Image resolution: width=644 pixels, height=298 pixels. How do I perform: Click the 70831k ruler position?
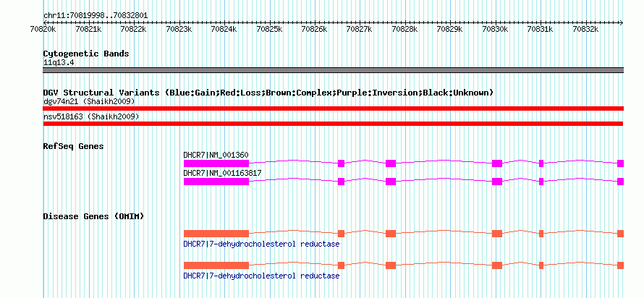point(541,29)
